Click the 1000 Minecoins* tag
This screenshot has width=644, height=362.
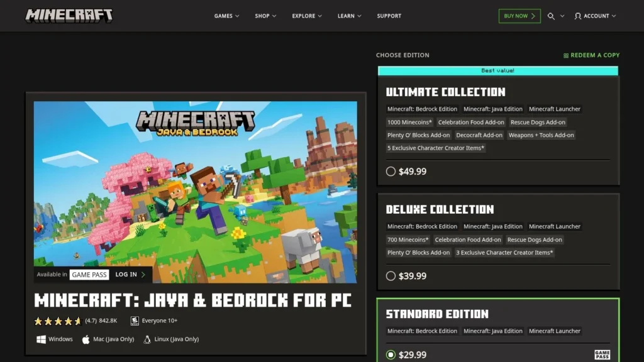(409, 122)
